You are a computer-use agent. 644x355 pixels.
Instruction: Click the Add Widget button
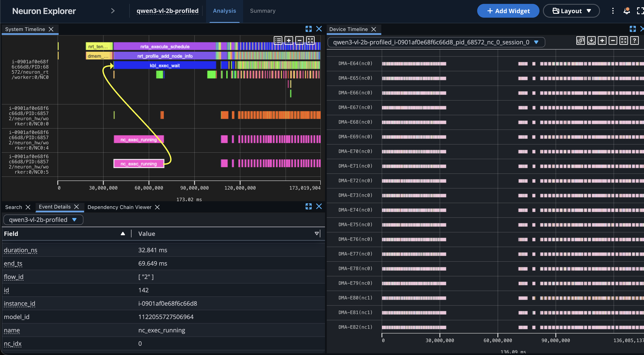coord(508,11)
